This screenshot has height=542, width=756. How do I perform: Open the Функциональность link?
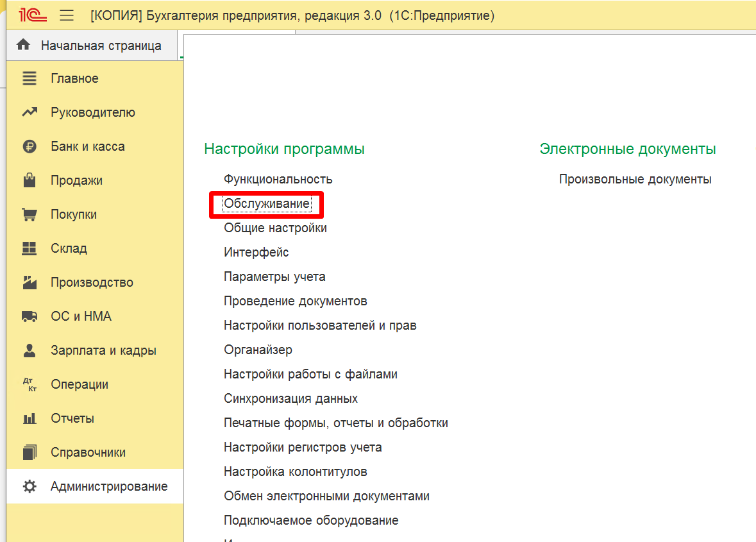278,180
